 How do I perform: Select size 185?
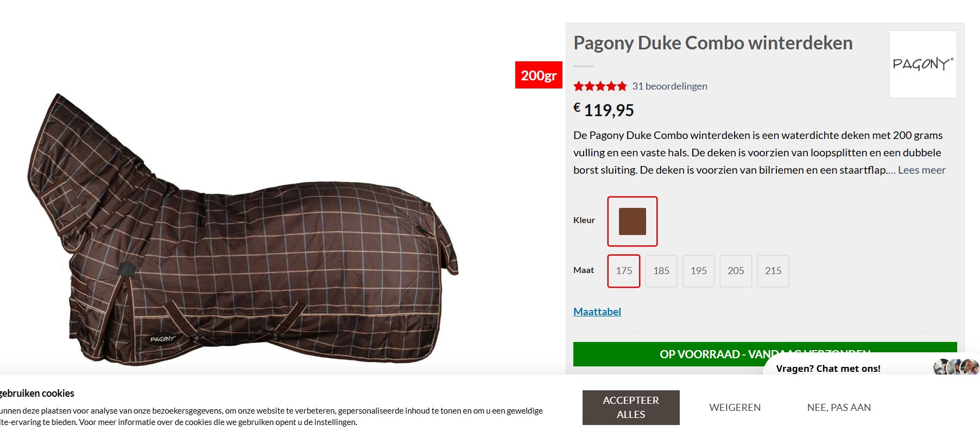(x=661, y=271)
